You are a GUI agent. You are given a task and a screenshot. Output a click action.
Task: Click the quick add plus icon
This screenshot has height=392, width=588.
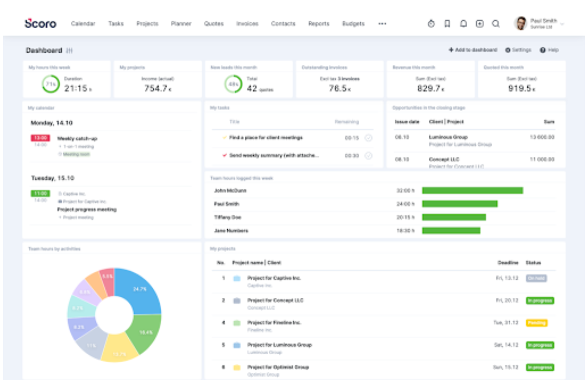(x=480, y=24)
